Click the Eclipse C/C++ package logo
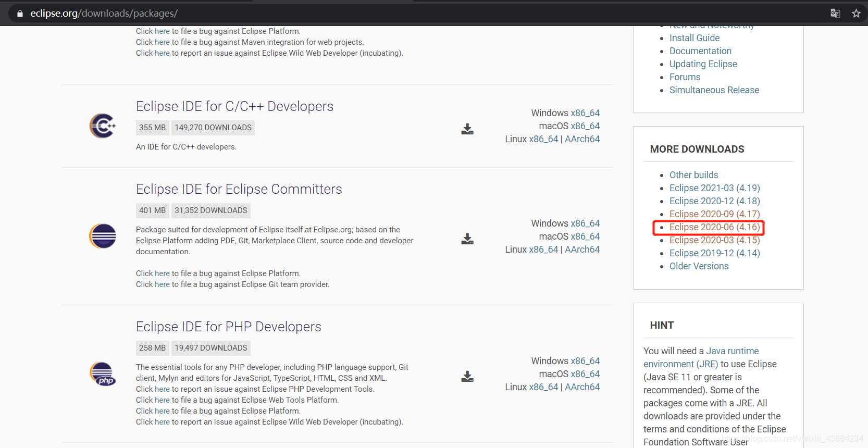 tap(103, 126)
